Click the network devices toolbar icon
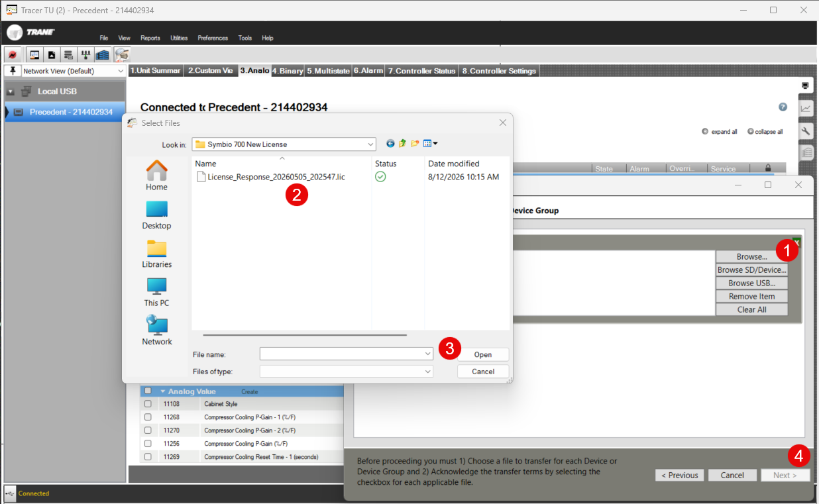 (85, 55)
